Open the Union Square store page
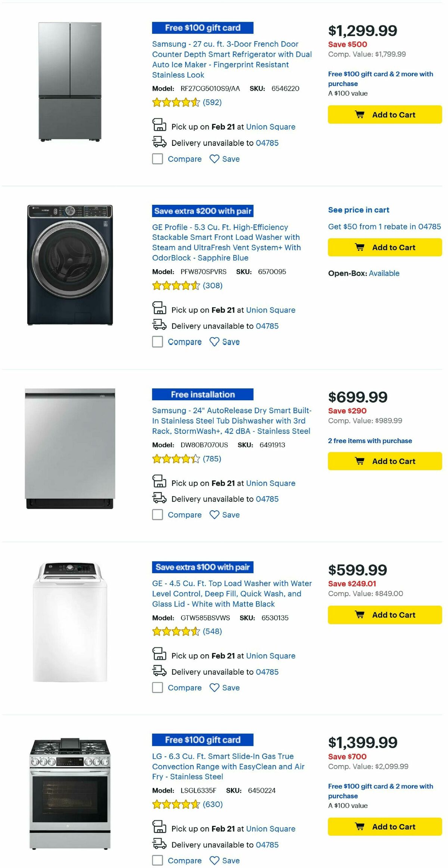Screen dimensions: 448x868 [x=271, y=127]
